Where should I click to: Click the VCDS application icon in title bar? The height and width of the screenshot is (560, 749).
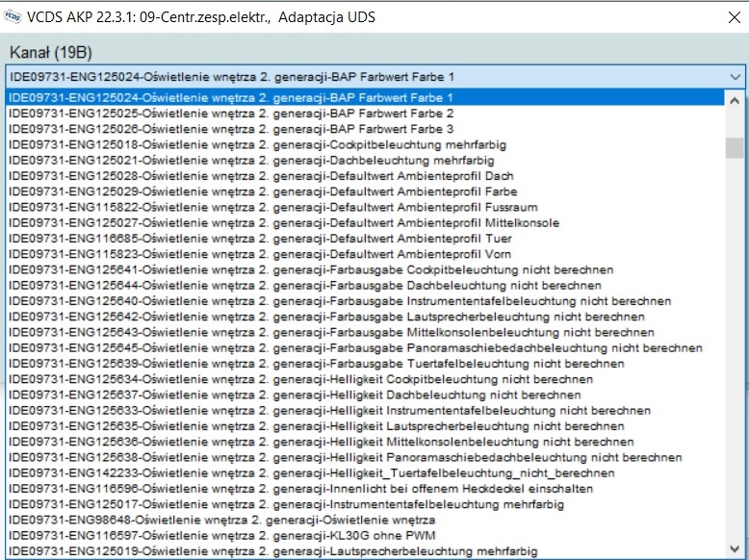pos(12,15)
